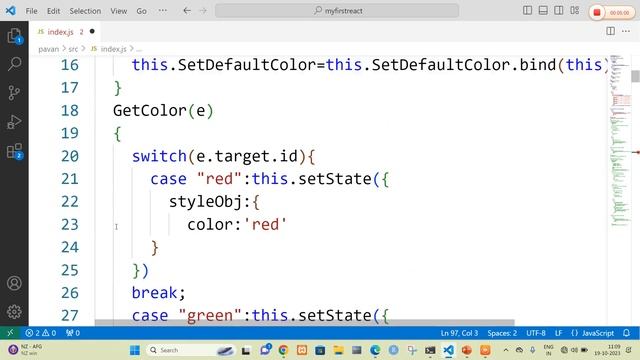
Task: Toggle the bottom panel layout icon
Action: (543, 11)
